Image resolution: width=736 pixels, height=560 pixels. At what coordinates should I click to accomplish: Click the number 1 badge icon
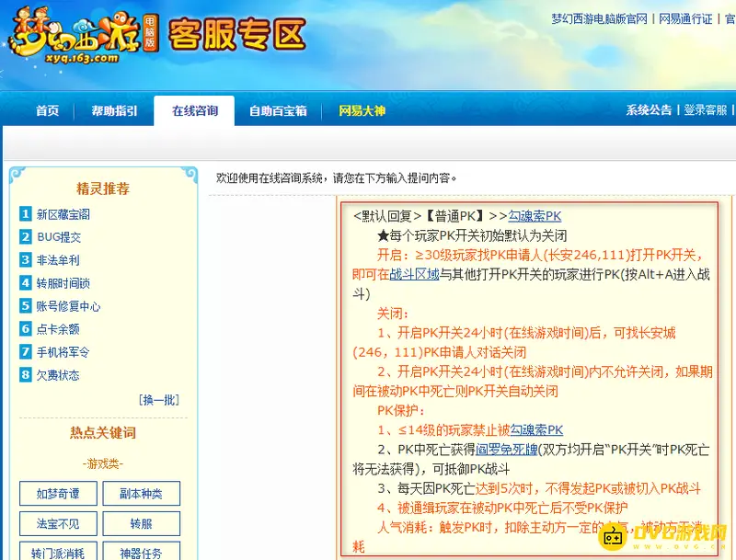pos(26,214)
